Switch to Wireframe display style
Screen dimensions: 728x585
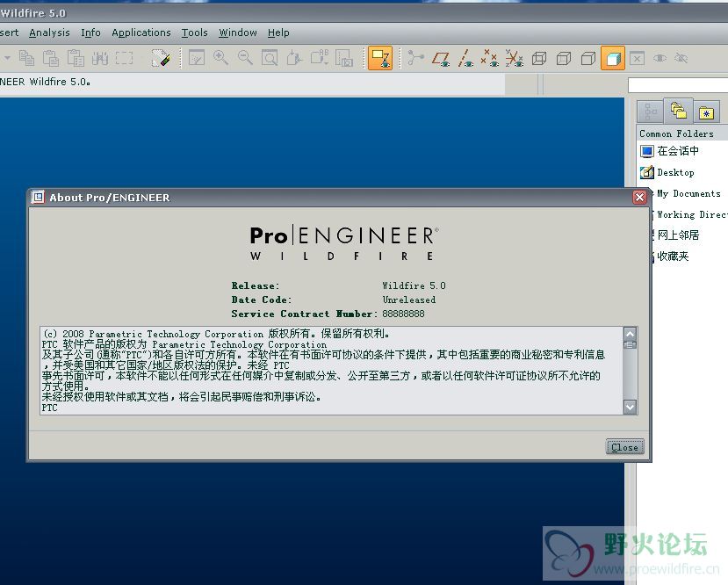click(539, 58)
